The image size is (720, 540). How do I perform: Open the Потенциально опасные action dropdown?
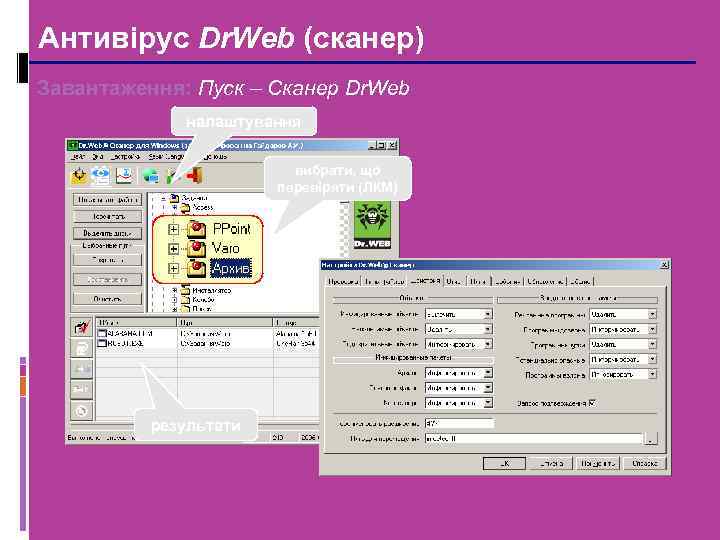(x=623, y=359)
